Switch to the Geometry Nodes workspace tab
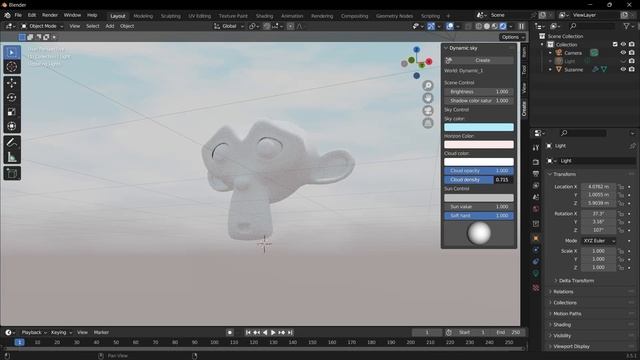Screen dimensions: 640x360 394,16
